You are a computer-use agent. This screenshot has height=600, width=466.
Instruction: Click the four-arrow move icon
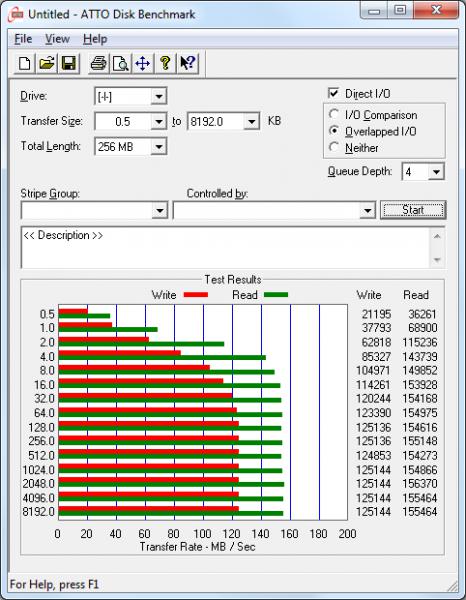pos(143,63)
